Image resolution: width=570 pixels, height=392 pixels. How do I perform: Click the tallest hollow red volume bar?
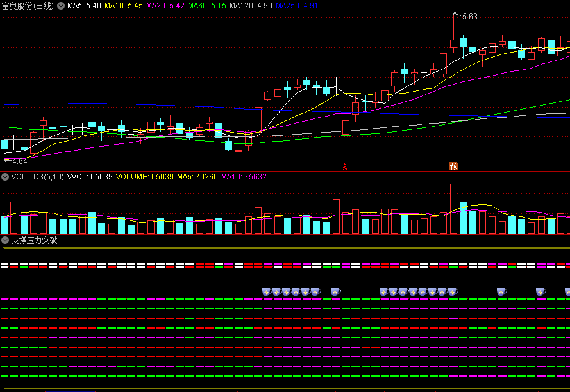click(453, 209)
